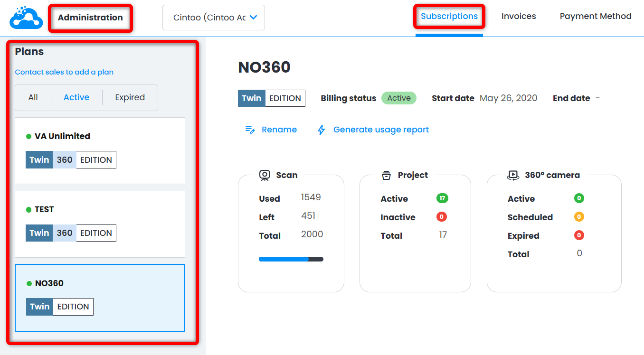Screen dimensions: 644x355
Task: Show All plans filter
Action: [x=33, y=97]
